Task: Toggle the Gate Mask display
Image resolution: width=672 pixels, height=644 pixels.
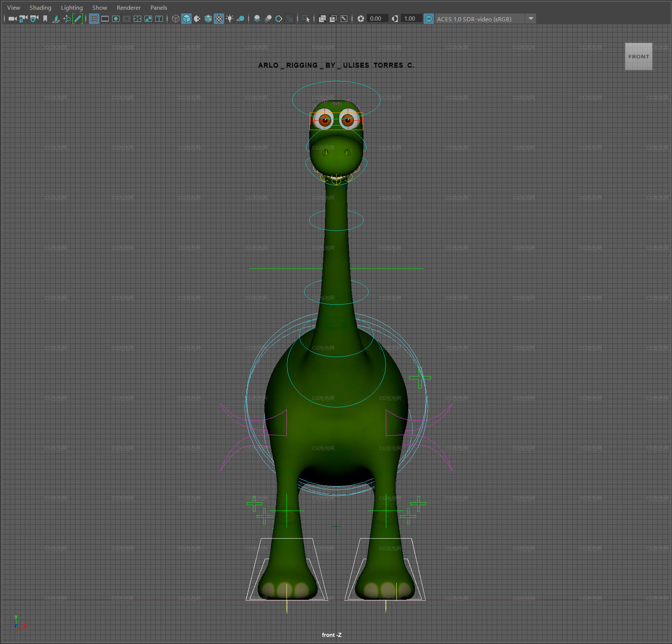Action: tap(127, 19)
